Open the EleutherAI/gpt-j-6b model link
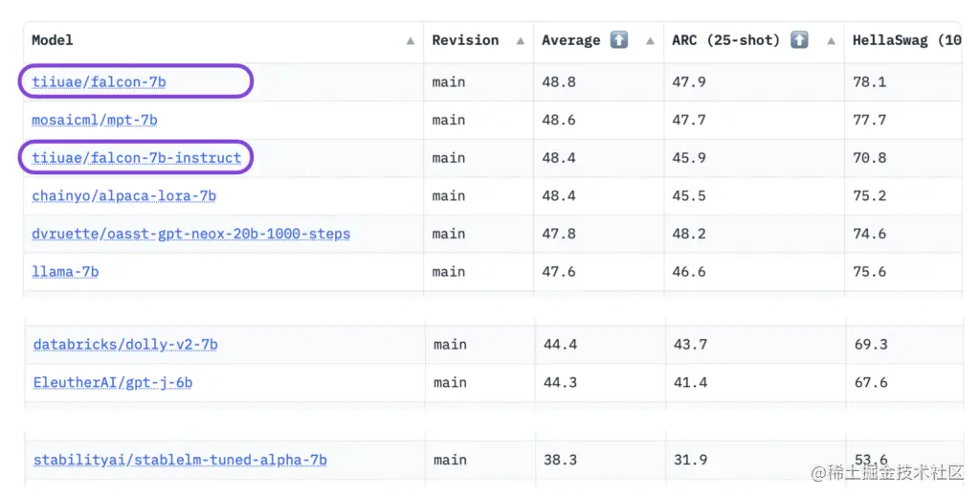This screenshot has width=980, height=498. [113, 383]
